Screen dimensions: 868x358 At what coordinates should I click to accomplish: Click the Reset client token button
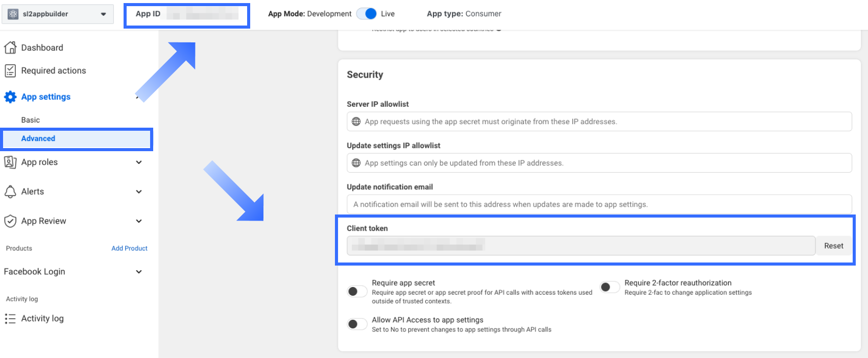[833, 246]
